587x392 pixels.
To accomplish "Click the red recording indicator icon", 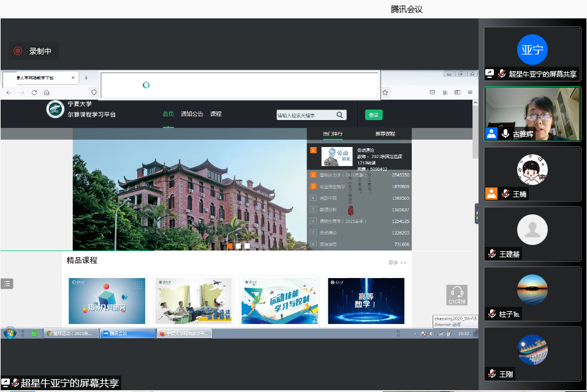I will click(x=18, y=51).
